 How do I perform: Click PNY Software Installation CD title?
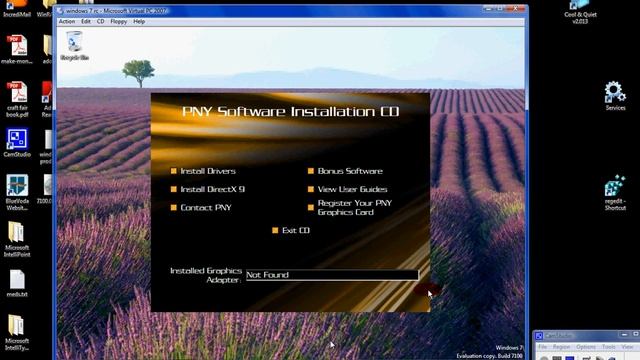click(x=290, y=111)
